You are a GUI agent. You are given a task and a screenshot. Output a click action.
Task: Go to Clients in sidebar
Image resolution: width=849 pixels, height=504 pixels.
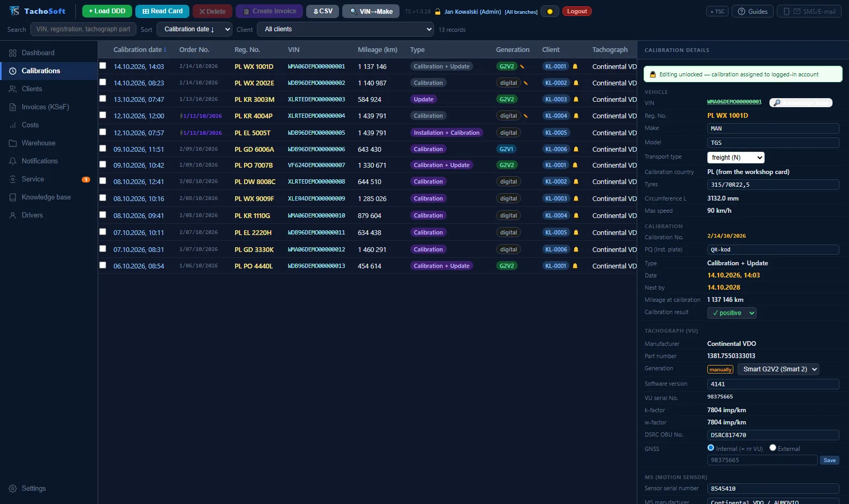[x=49, y=89]
